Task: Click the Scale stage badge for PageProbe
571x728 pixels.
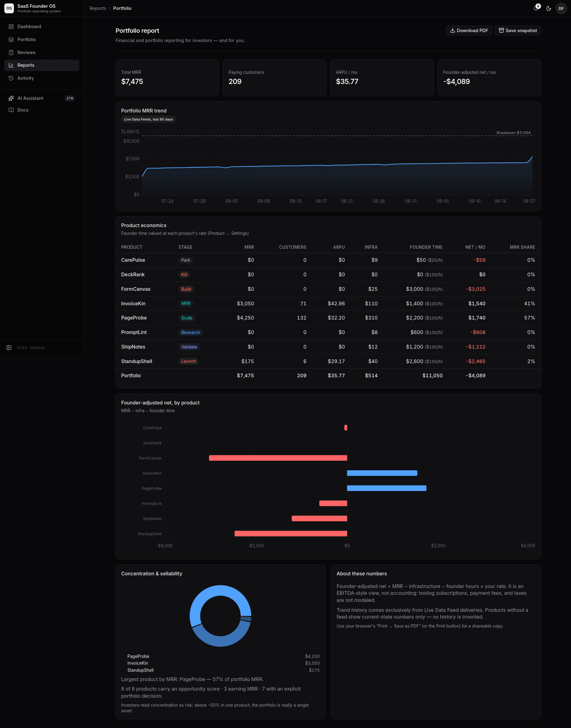Action: [x=187, y=318]
